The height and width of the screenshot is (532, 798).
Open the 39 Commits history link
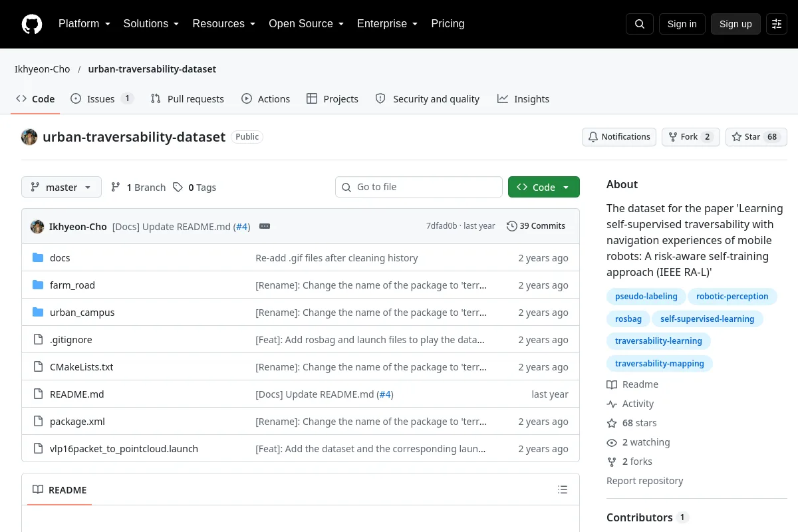click(x=536, y=226)
